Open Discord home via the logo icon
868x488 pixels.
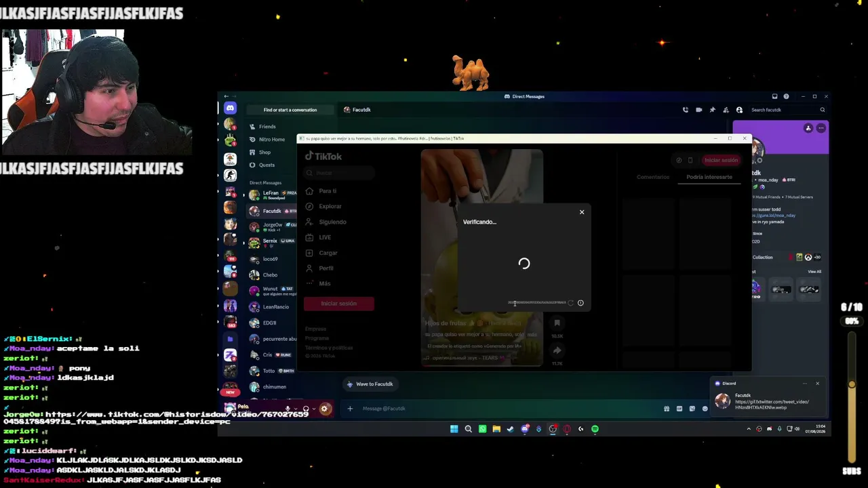click(230, 108)
